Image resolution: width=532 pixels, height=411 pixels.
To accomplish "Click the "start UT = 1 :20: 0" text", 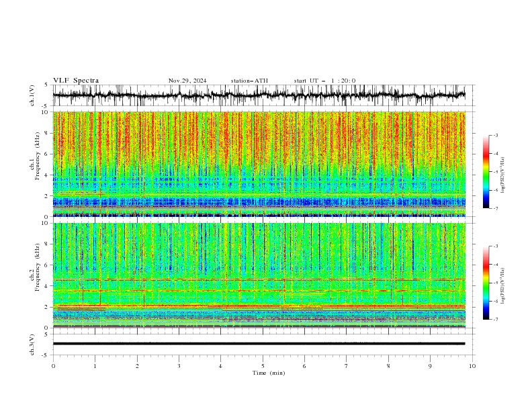I will 324,81.
